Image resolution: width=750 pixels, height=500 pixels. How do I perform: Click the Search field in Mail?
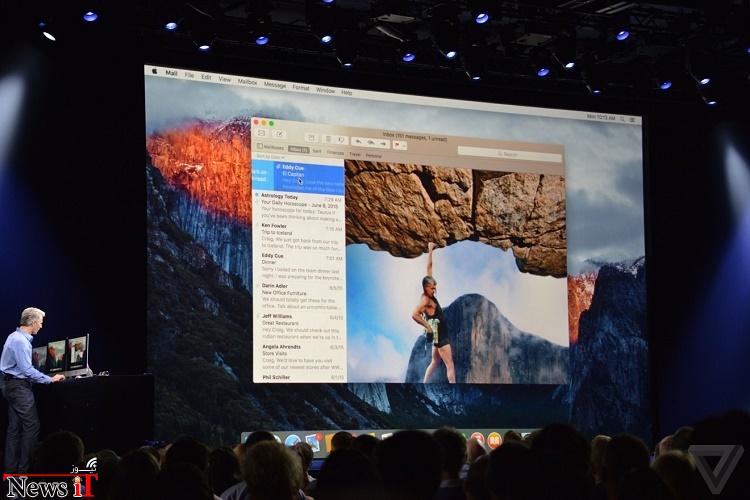[x=509, y=155]
